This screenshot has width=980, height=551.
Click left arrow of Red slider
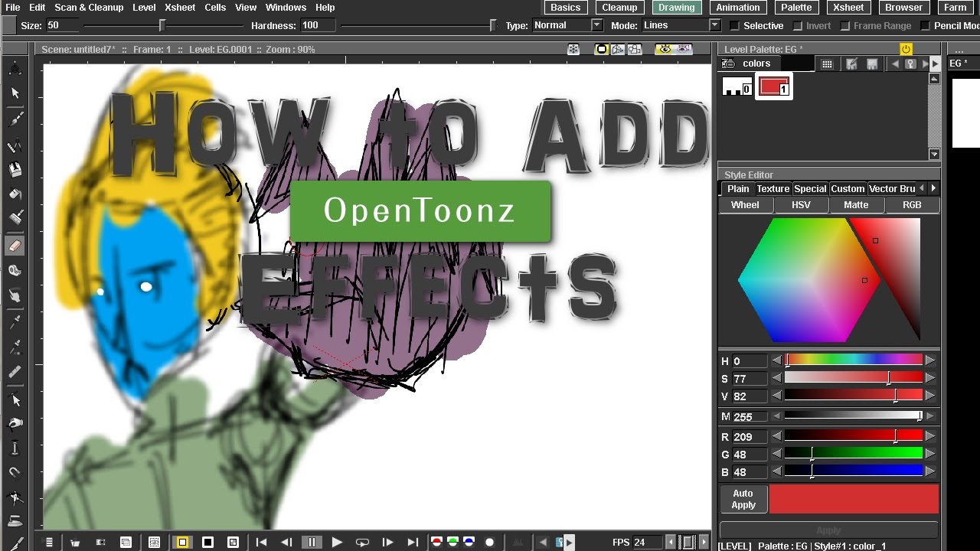point(777,437)
